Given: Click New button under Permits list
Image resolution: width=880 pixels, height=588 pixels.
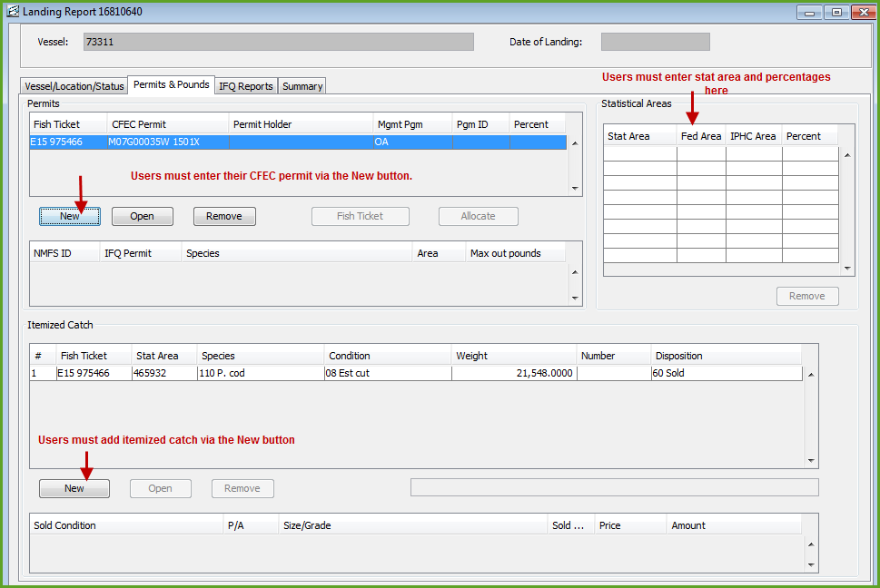Looking at the screenshot, I should (x=70, y=216).
